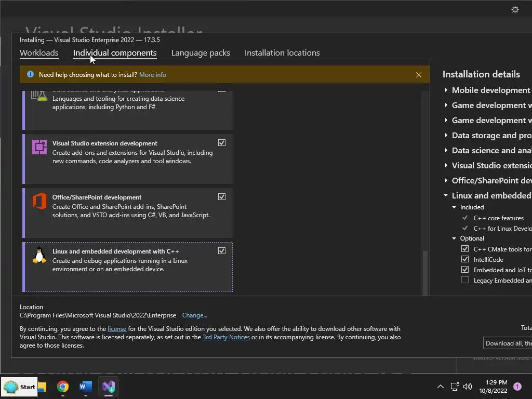The width and height of the screenshot is (532, 399).
Task: Open the Installation locations tab
Action: tap(282, 53)
